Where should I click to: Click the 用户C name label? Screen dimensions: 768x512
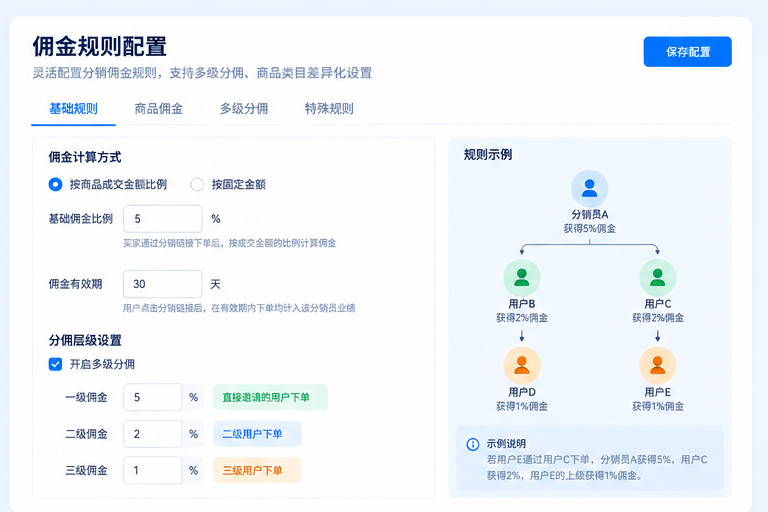[658, 304]
